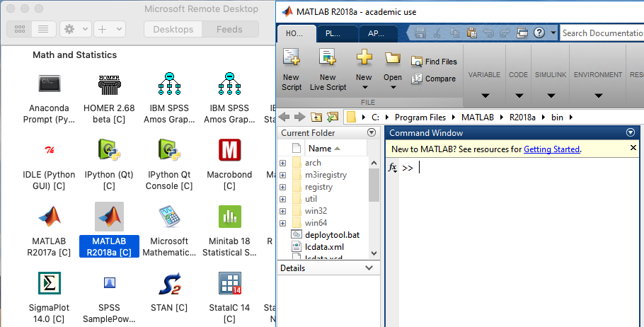The height and width of the screenshot is (327, 644).
Task: Click Browse for folder icon
Action: (333, 117)
